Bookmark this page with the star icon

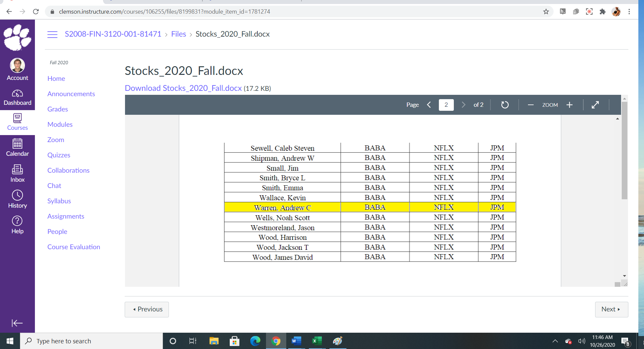(x=546, y=12)
